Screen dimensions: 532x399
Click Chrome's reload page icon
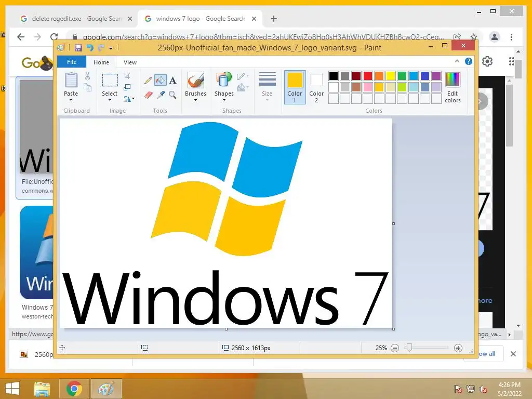pyautogui.click(x=54, y=37)
